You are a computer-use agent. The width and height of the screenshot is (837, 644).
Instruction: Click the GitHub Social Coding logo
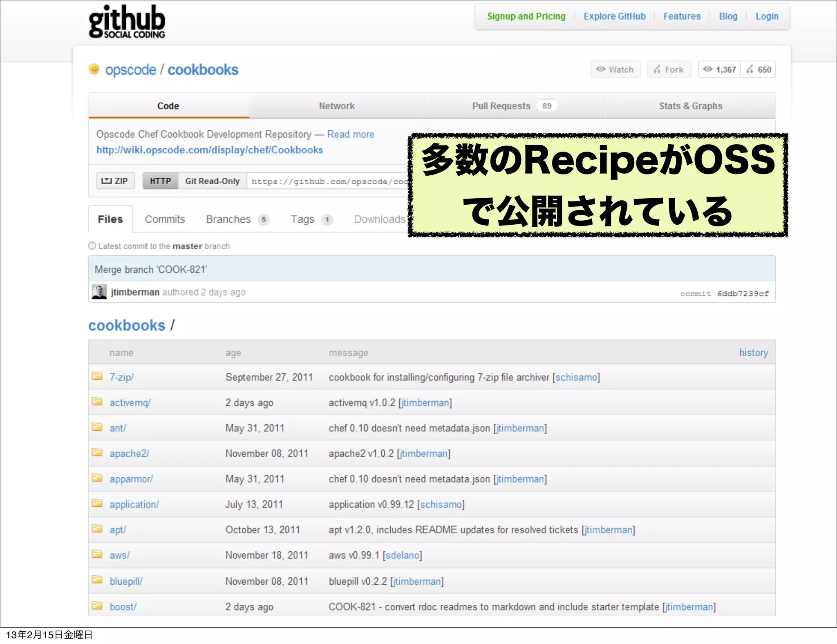click(127, 22)
